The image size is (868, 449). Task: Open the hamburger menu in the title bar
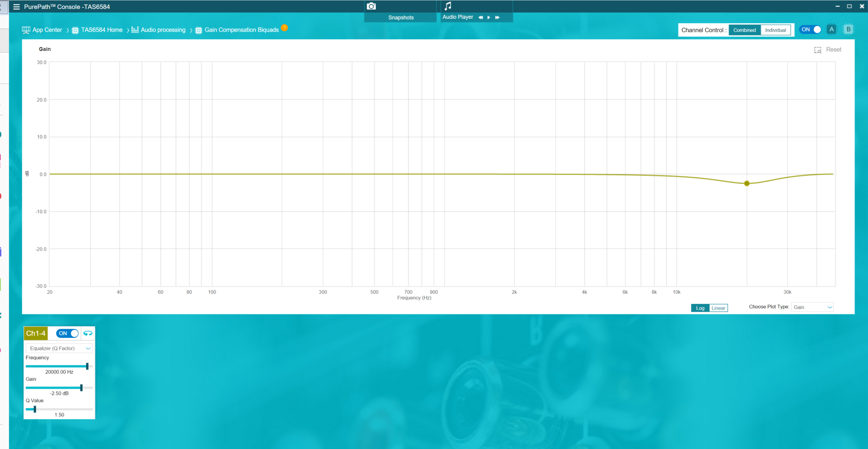[x=17, y=7]
